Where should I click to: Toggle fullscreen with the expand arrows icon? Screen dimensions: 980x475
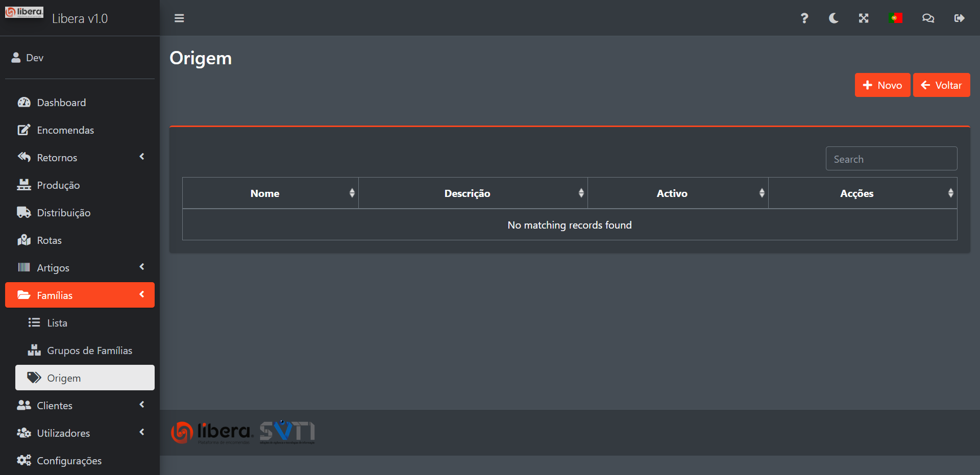pos(864,18)
